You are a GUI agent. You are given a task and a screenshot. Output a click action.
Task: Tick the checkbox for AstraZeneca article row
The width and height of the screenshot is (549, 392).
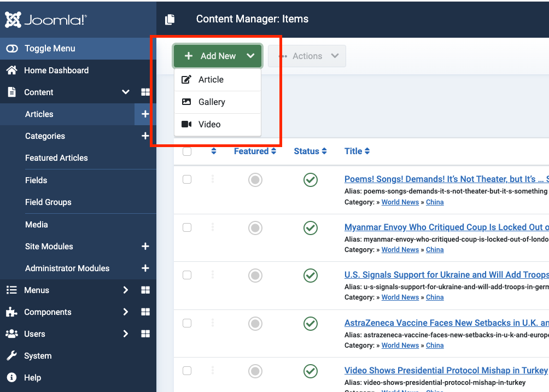pyautogui.click(x=187, y=323)
